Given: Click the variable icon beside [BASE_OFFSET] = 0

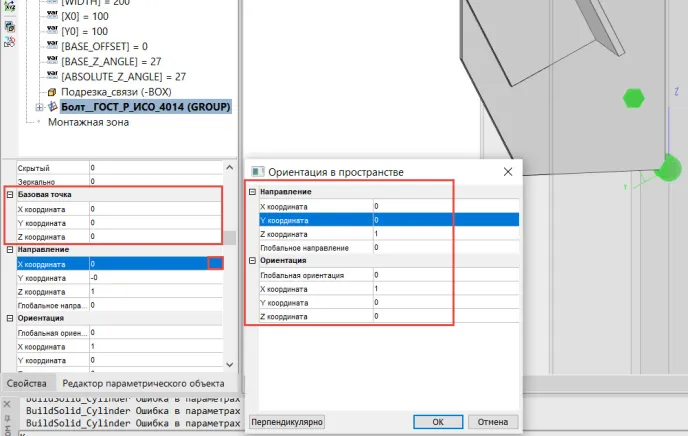Looking at the screenshot, I should coord(53,46).
